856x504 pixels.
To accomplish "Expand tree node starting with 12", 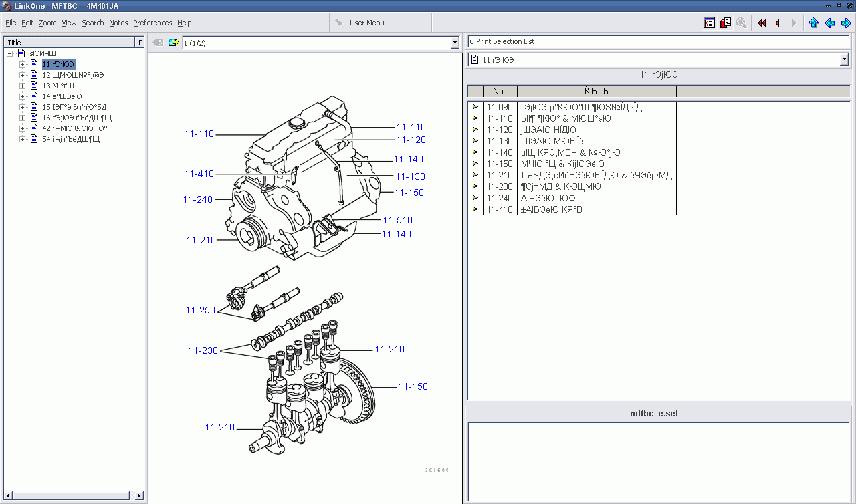I will click(22, 75).
